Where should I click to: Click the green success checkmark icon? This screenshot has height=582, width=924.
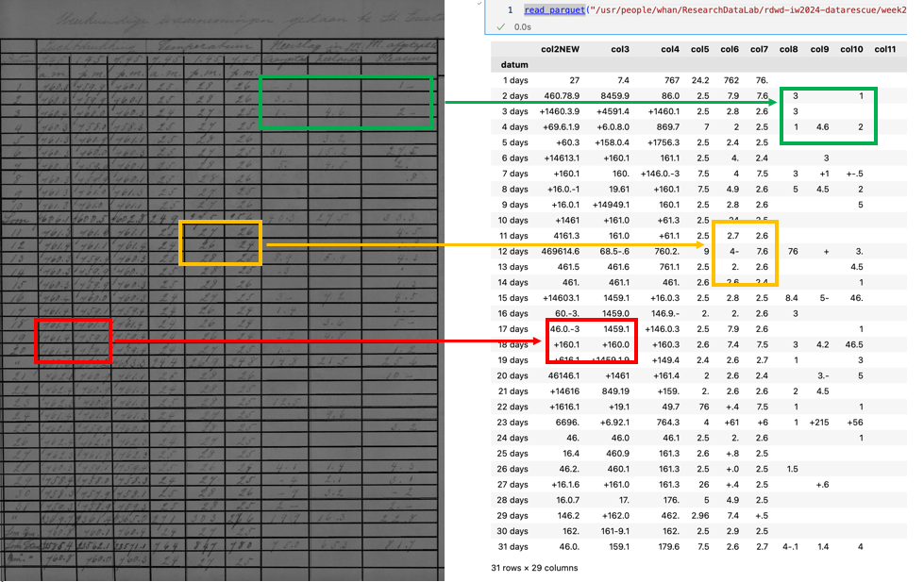[499, 27]
